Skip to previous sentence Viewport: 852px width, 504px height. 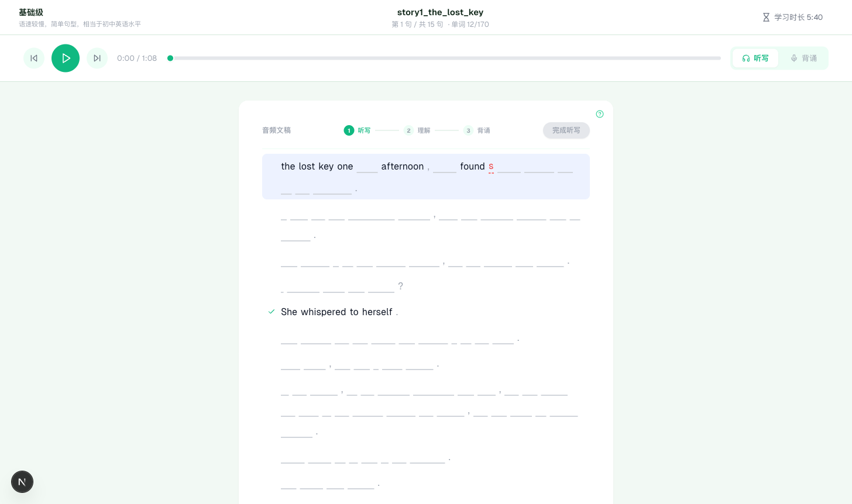point(34,58)
